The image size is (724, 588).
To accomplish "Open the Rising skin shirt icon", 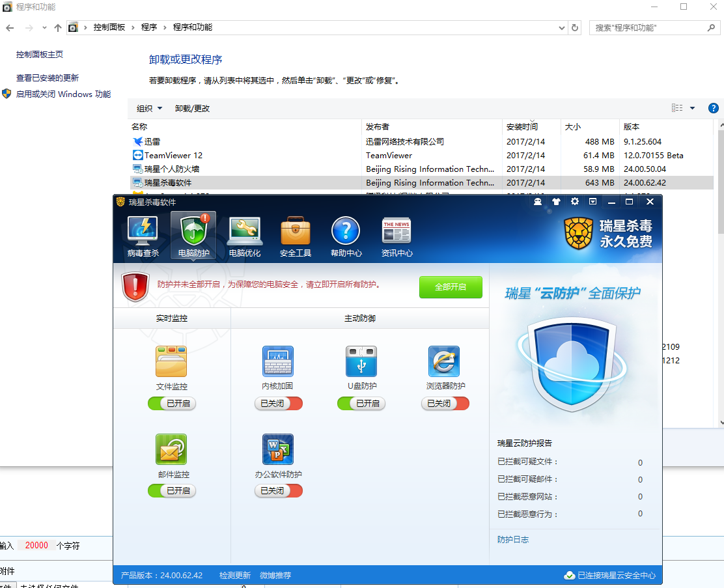I will (x=556, y=201).
